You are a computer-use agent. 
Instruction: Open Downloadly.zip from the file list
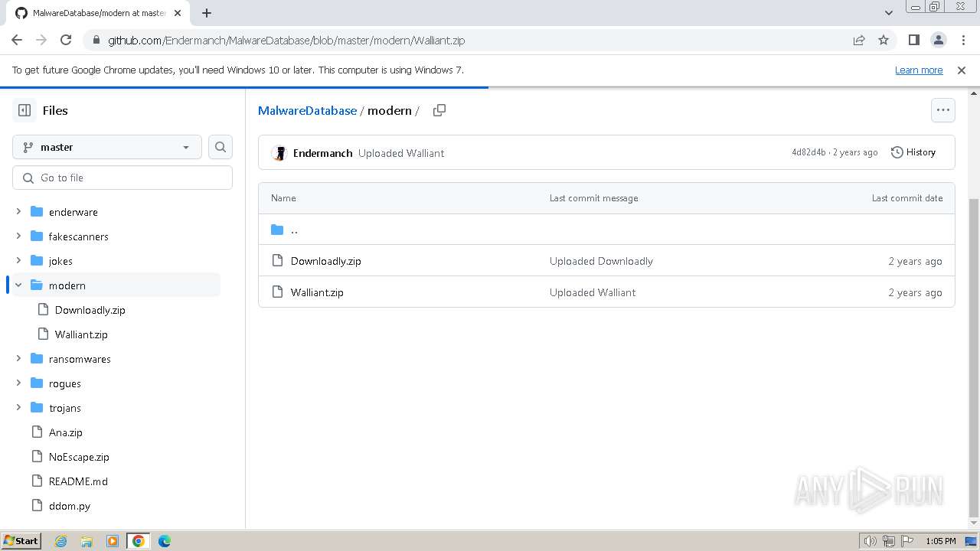325,261
